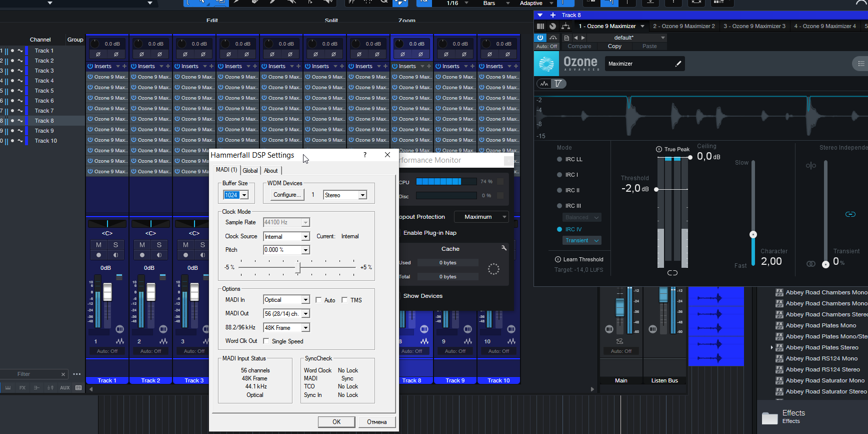The image size is (868, 434).
Task: Enable the Single Speed checkbox
Action: [266, 341]
